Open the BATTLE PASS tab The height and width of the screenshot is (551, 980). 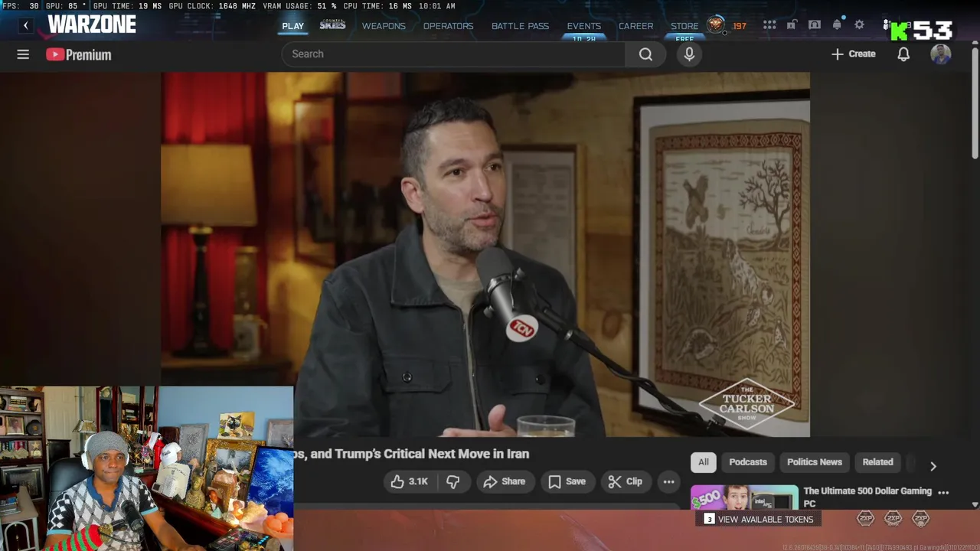(520, 26)
